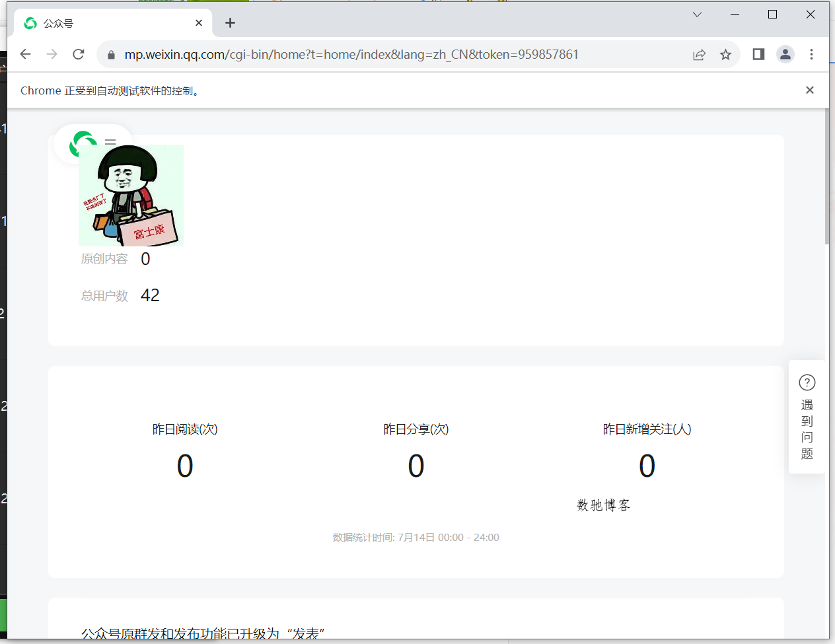835x644 pixels.
Task: Close the 公众号 tab
Action: click(x=199, y=23)
